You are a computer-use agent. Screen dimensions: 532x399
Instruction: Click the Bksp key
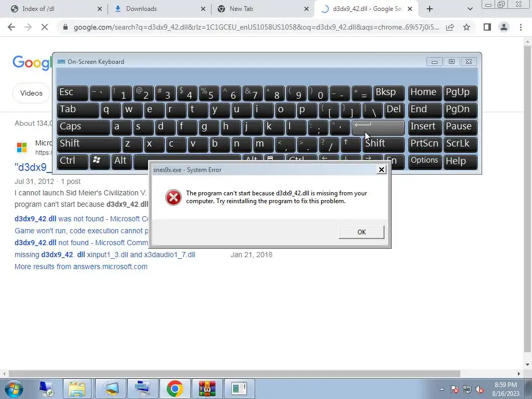coord(389,93)
